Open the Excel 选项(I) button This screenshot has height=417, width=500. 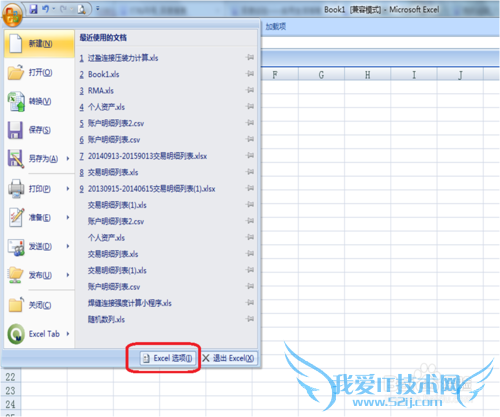(x=168, y=358)
